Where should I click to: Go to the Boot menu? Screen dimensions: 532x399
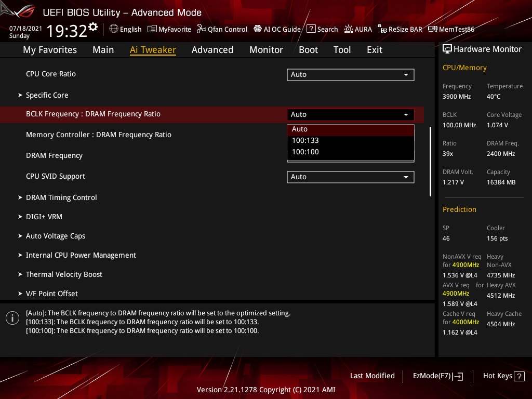(x=308, y=49)
